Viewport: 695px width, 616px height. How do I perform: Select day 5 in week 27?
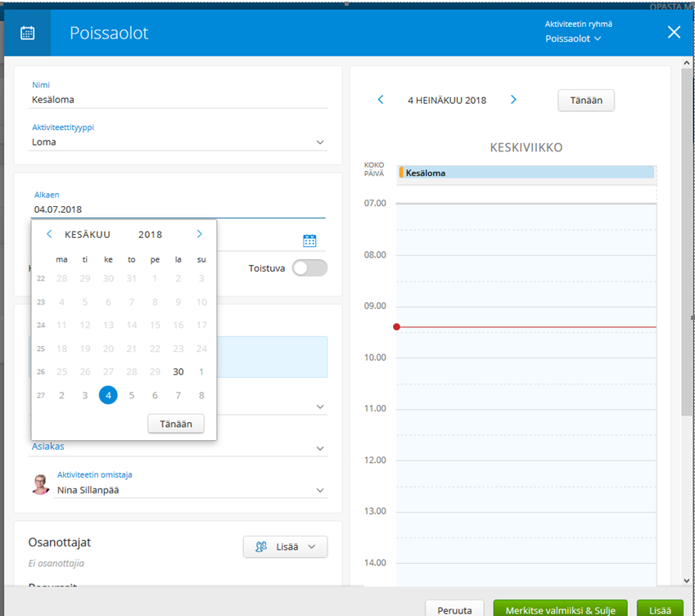click(x=132, y=395)
